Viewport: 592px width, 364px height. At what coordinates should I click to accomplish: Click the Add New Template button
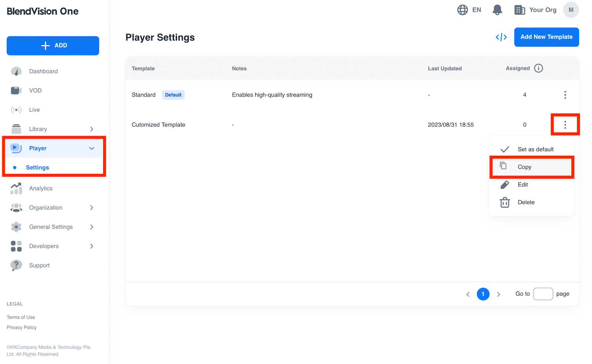(x=546, y=37)
